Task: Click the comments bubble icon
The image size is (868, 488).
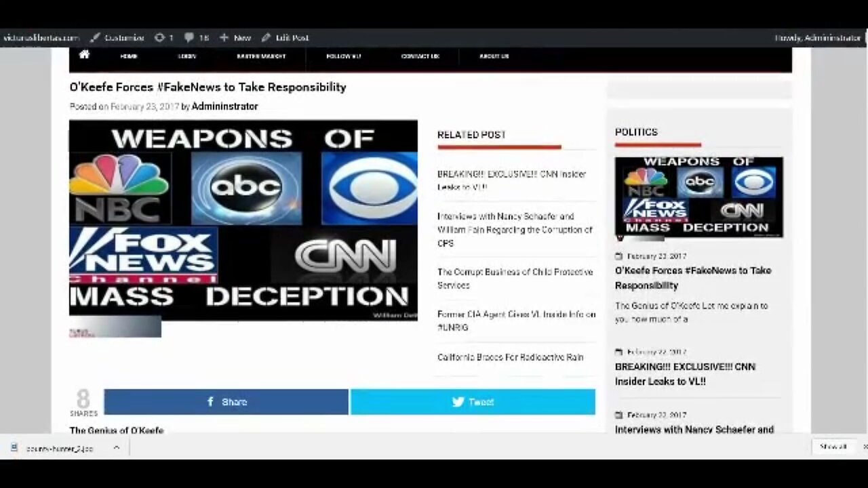Action: [x=189, y=38]
